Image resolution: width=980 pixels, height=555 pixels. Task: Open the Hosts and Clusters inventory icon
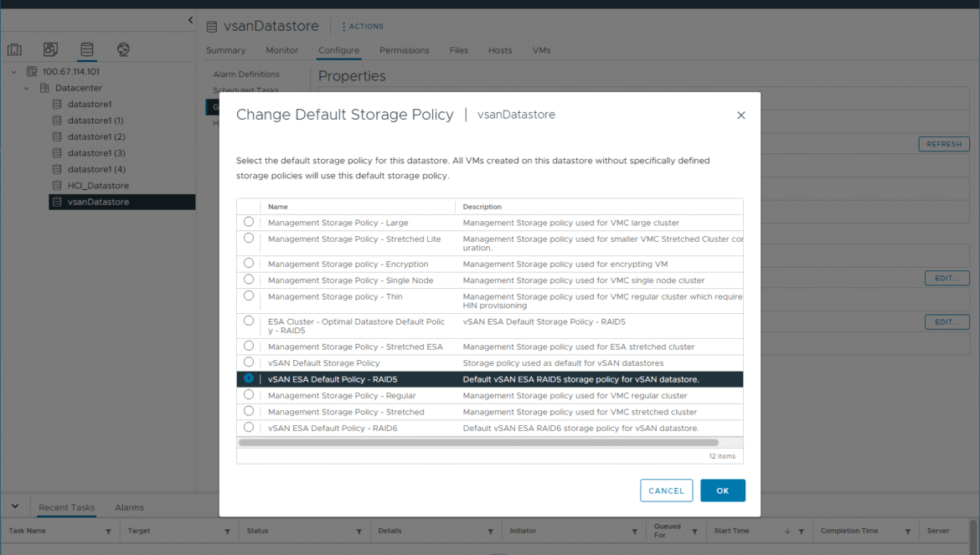click(14, 49)
